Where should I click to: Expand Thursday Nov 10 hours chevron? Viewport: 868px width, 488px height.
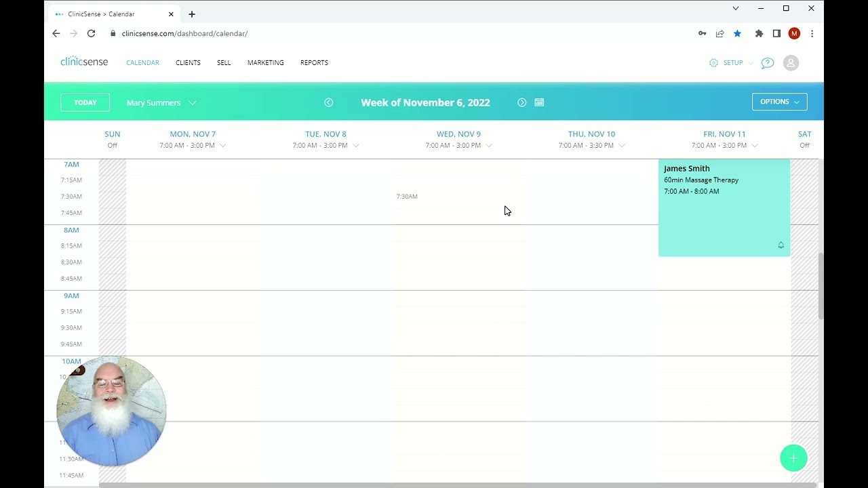622,146
